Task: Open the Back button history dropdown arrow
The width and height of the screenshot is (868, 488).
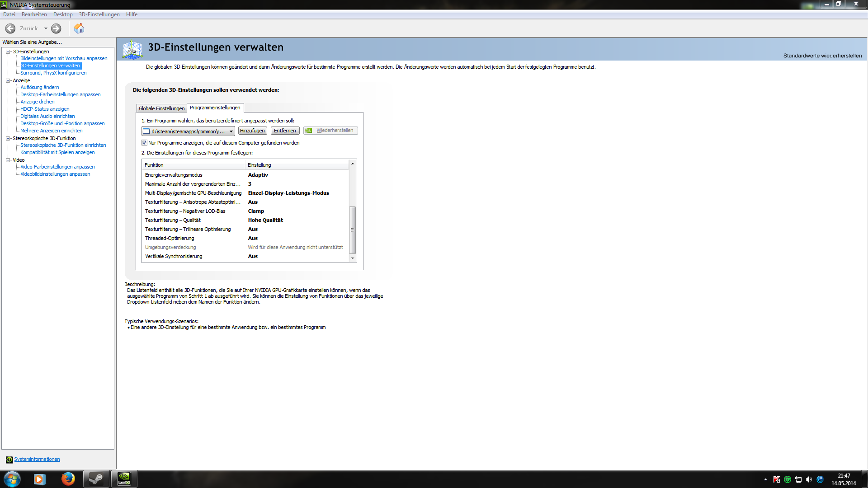Action: (46, 28)
